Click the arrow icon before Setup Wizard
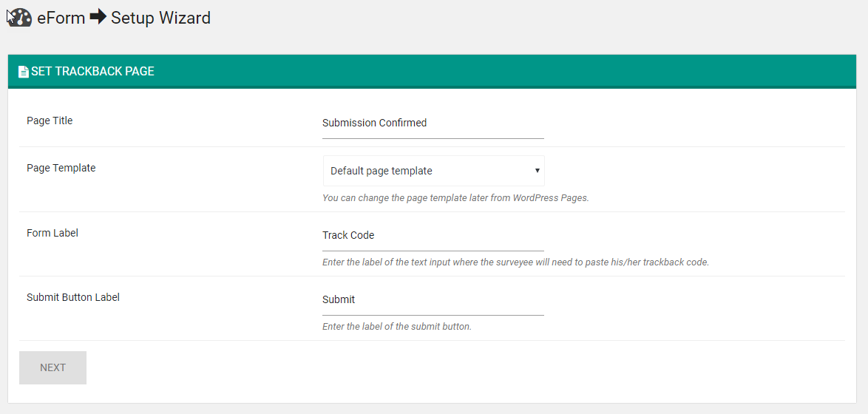 coord(98,17)
